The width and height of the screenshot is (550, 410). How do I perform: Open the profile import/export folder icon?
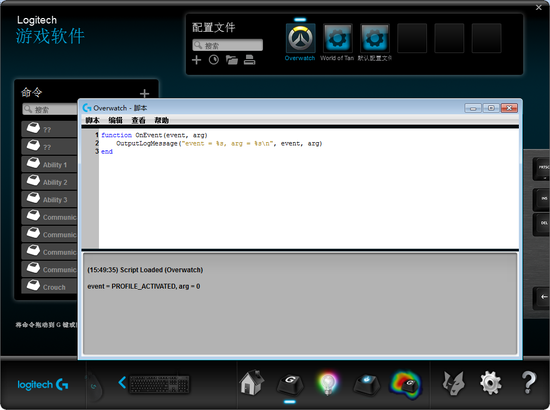pyautogui.click(x=232, y=60)
